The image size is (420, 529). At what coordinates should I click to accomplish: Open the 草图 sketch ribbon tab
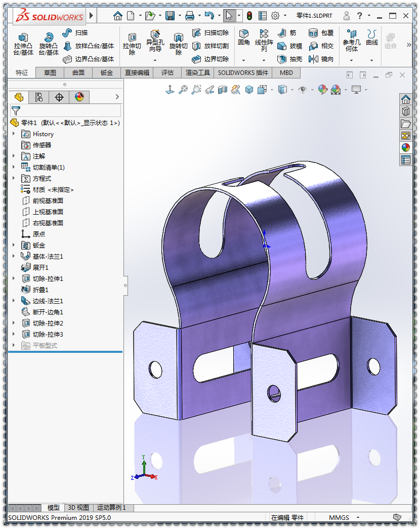click(x=50, y=72)
